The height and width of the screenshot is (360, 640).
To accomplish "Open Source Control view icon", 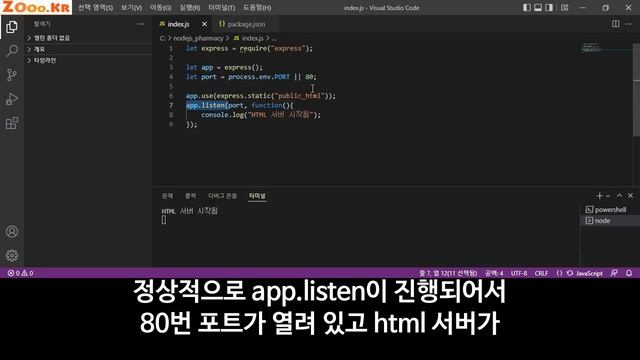I will click(12, 75).
